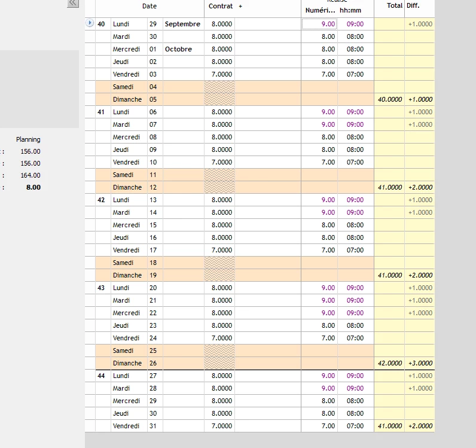
Task: Click the 09:00 time for Mardi 07
Action: pyautogui.click(x=355, y=124)
